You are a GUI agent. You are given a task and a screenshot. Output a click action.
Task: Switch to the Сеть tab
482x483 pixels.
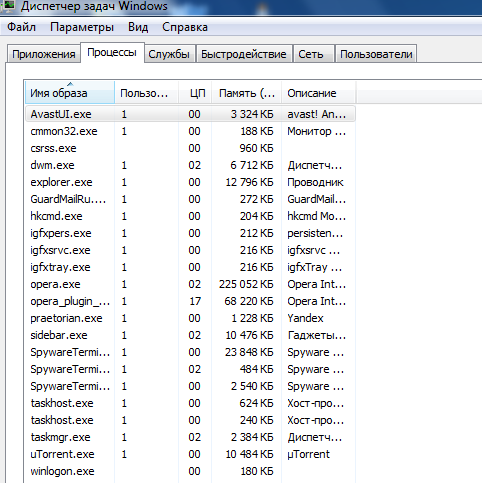[x=311, y=54]
